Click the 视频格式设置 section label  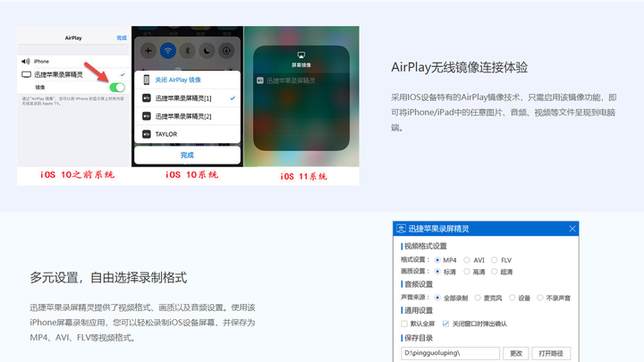coord(426,247)
